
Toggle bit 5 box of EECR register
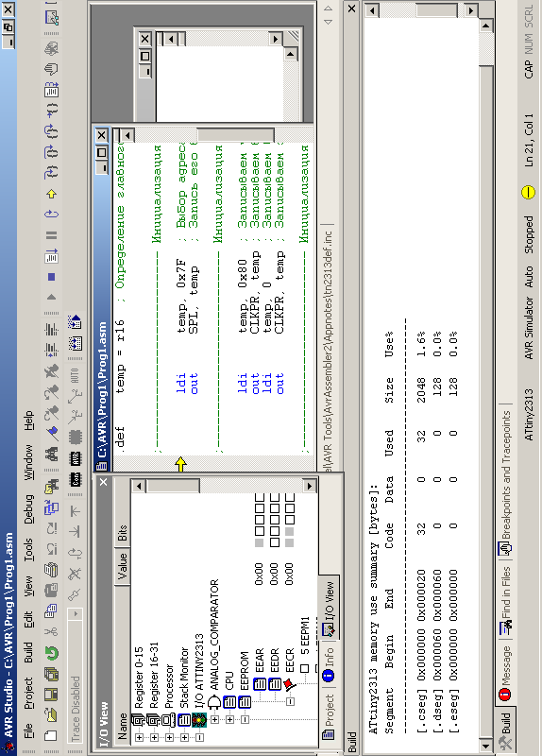[x=289, y=519]
